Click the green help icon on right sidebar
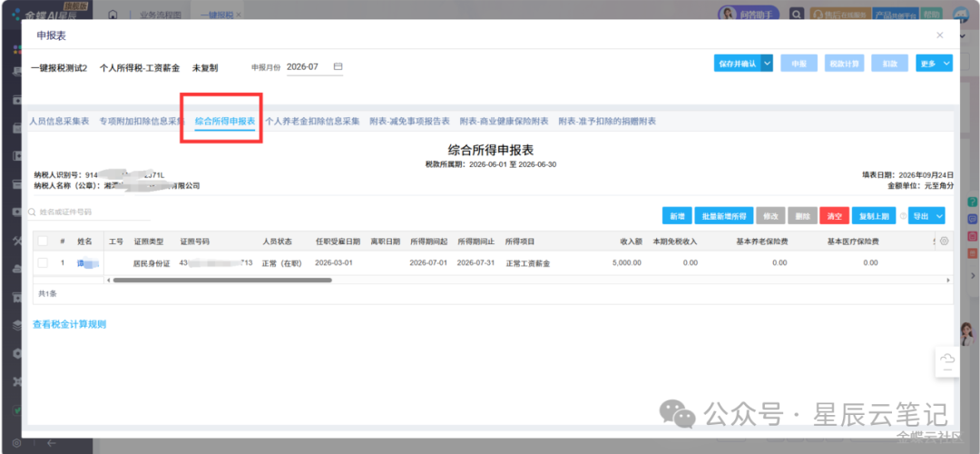 click(973, 202)
